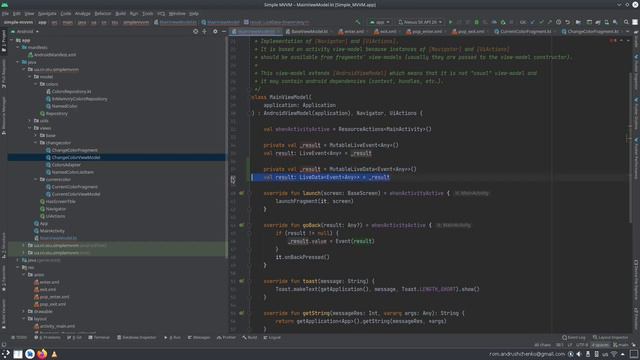Open the Problems tool window
This screenshot has height=360, width=640.
tap(47, 338)
